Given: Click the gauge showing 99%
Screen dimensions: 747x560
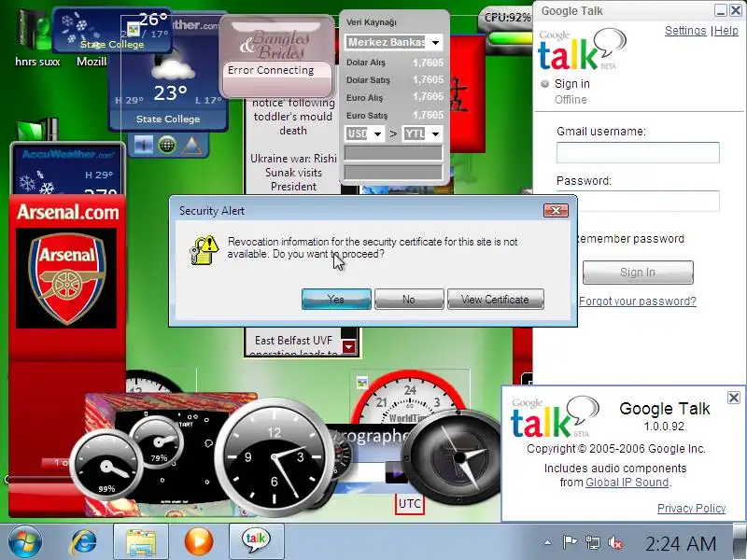Looking at the screenshot, I should (x=106, y=465).
